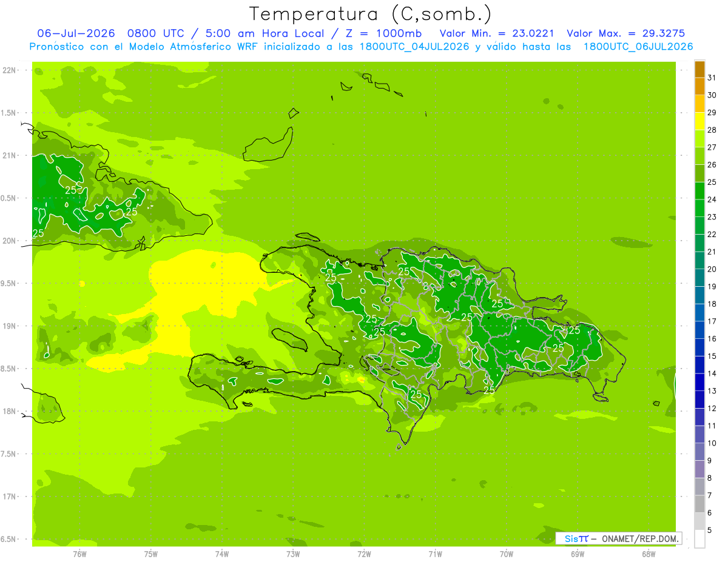Click the legend value 19
Image resolution: width=728 pixels, height=562 pixels.
coord(712,287)
